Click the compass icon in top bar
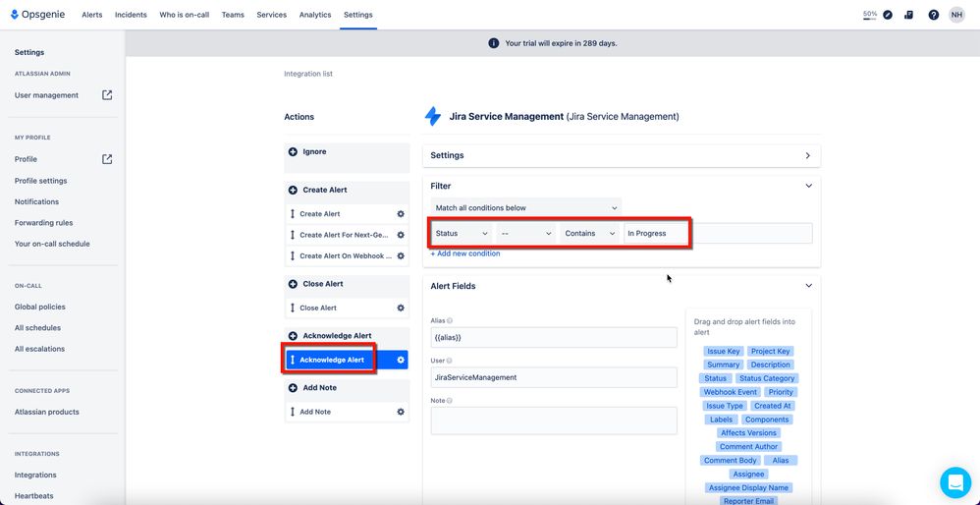Image resolution: width=980 pixels, height=505 pixels. click(888, 15)
